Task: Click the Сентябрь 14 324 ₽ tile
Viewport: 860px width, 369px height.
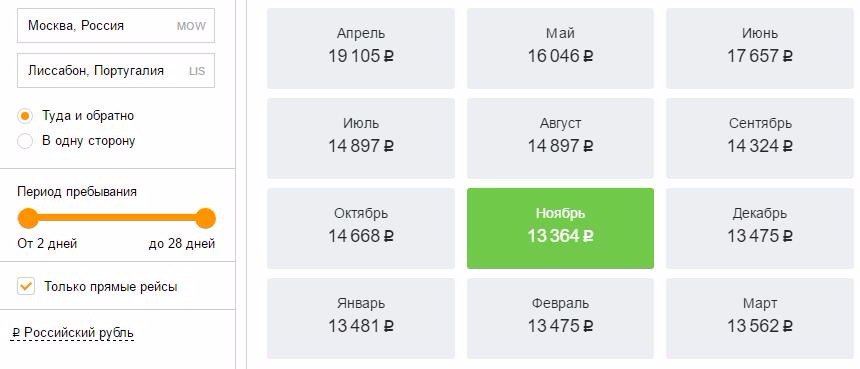Action: pyautogui.click(x=760, y=138)
